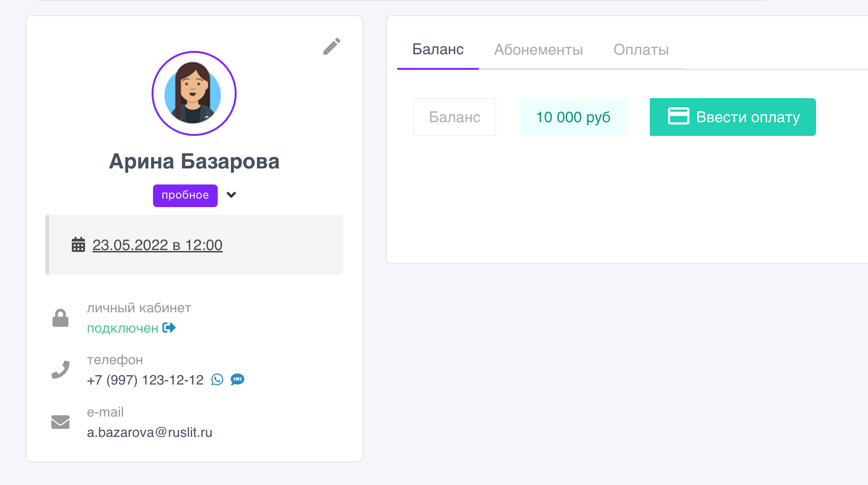Click the personal cabinet login arrow icon
The image size is (868, 485).
pyautogui.click(x=169, y=327)
